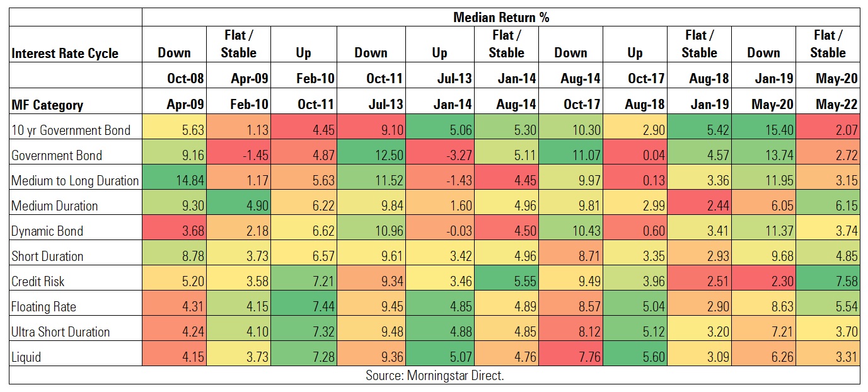Click the "Medium to Long Duration" row label
Screen dimensions: 868x392
(x=75, y=181)
